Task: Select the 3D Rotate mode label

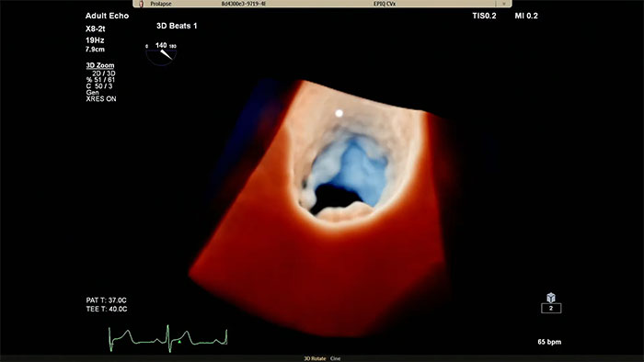Action: point(315,358)
